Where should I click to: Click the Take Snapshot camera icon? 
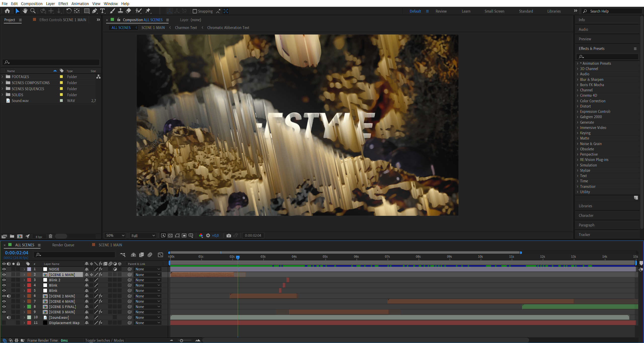coord(229,235)
